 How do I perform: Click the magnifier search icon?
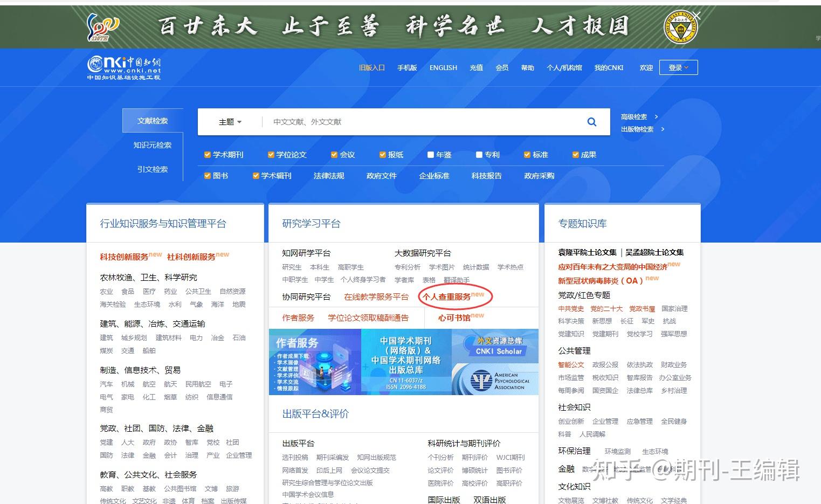coord(591,122)
